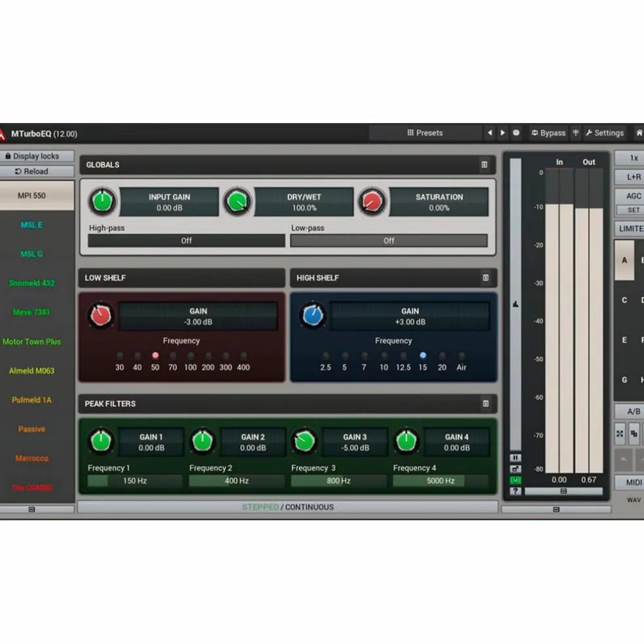The height and width of the screenshot is (644, 644).
Task: Go to next preset arrow
Action: [502, 133]
